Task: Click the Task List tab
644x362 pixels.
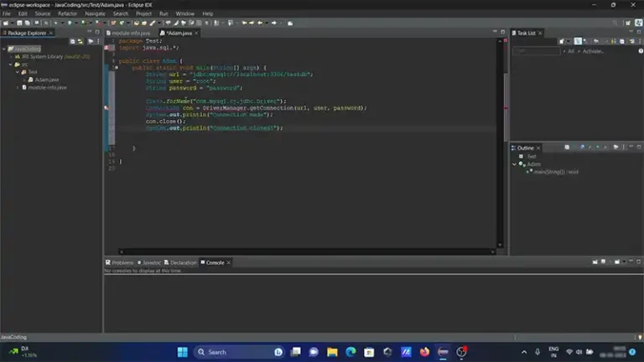Action: pyautogui.click(x=526, y=33)
